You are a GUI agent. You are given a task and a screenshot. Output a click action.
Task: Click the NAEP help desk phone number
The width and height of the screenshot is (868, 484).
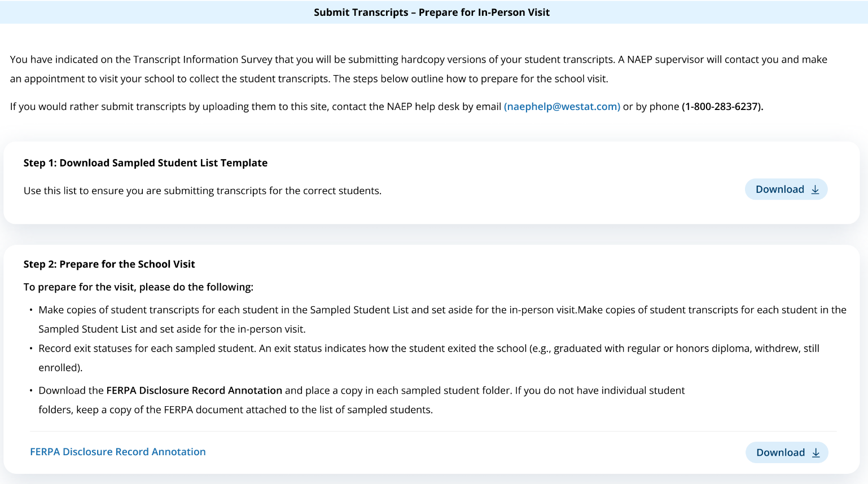(x=722, y=107)
